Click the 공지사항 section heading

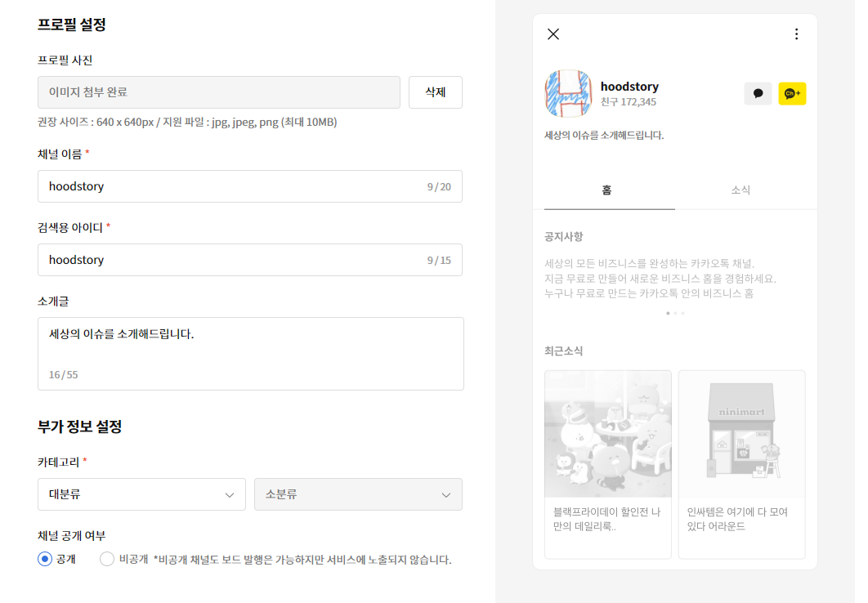pyautogui.click(x=563, y=237)
